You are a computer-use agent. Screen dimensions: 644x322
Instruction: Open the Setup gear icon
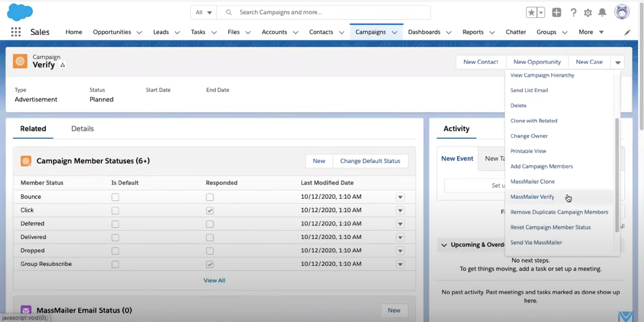coord(588,13)
